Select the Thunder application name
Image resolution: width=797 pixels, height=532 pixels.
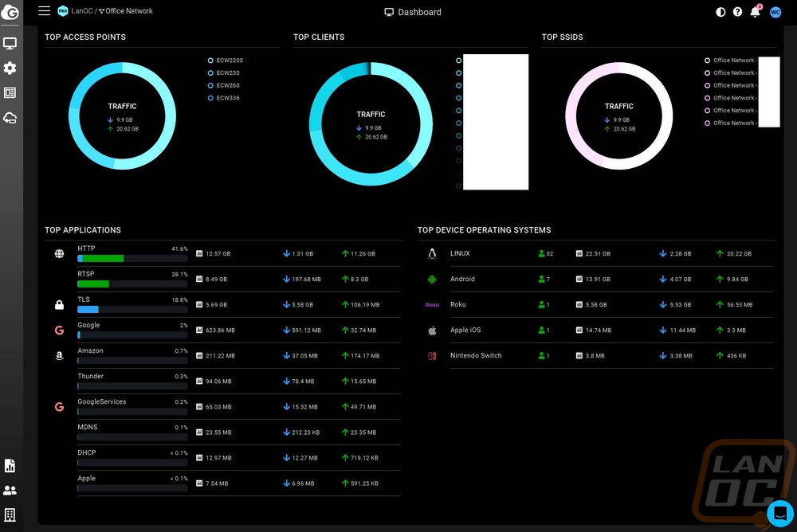pyautogui.click(x=91, y=376)
